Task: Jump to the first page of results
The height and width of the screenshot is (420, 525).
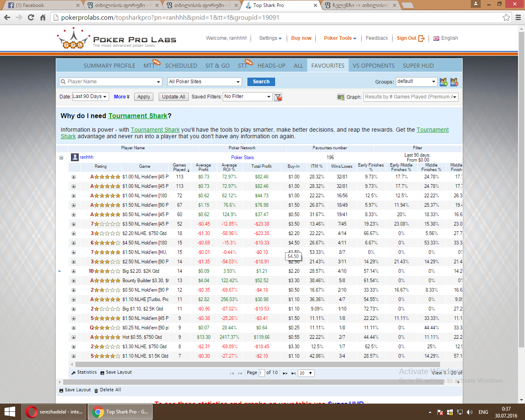Action: [232, 373]
